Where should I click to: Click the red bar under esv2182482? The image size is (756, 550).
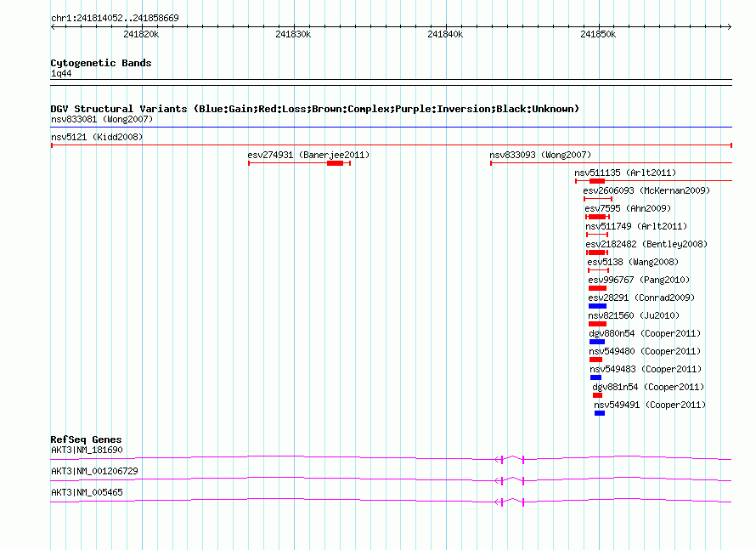pos(596,252)
